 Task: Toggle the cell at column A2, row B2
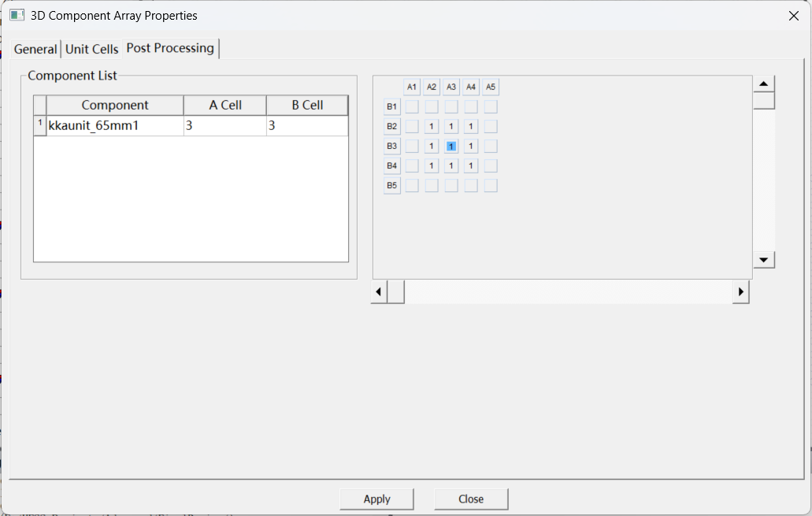(432, 126)
